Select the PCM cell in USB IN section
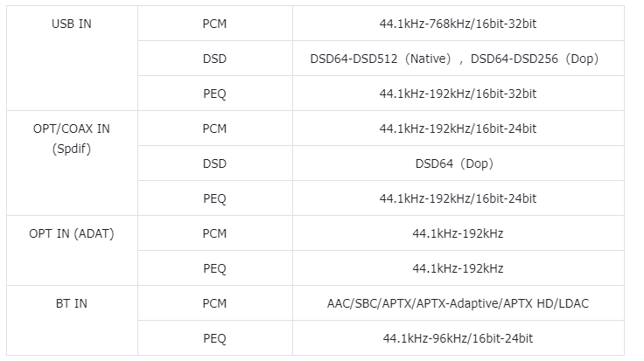 click(x=213, y=24)
